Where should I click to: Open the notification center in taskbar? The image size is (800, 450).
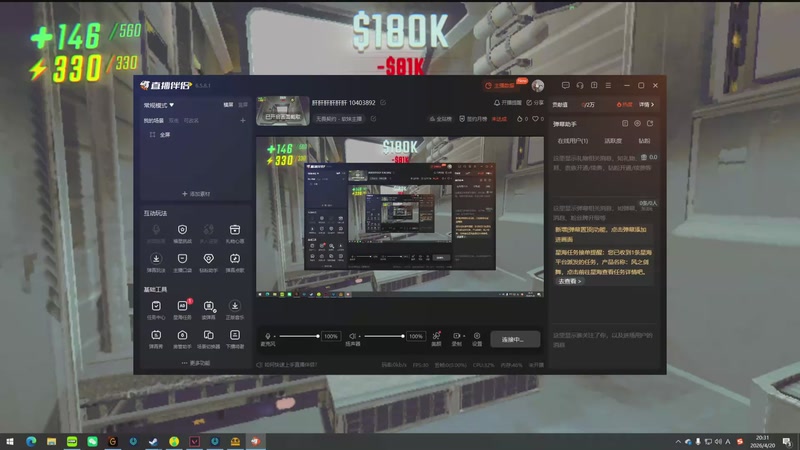[x=787, y=441]
